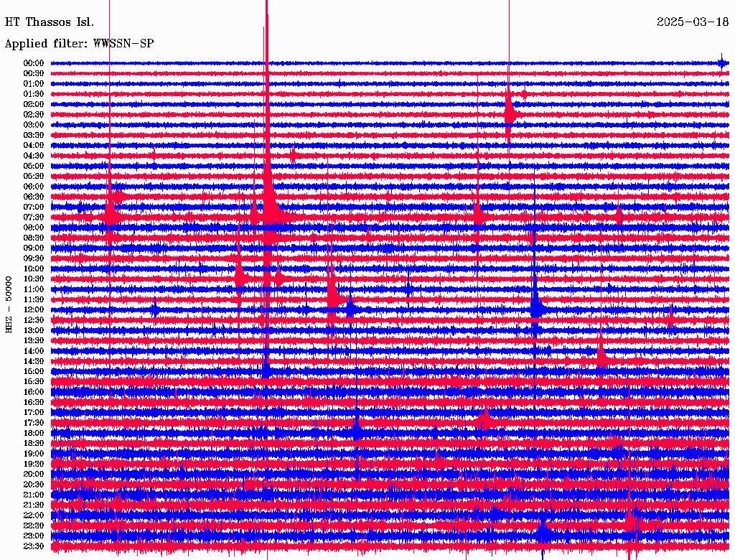Screen dimensions: 735x560
Task: Select the 17:30 time row label
Action: pos(34,423)
